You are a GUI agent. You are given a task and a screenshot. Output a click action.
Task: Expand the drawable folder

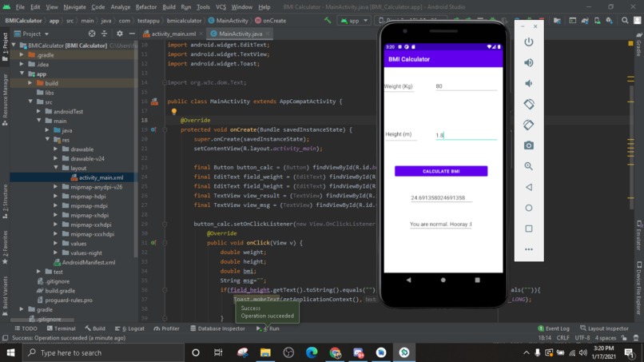click(x=55, y=149)
